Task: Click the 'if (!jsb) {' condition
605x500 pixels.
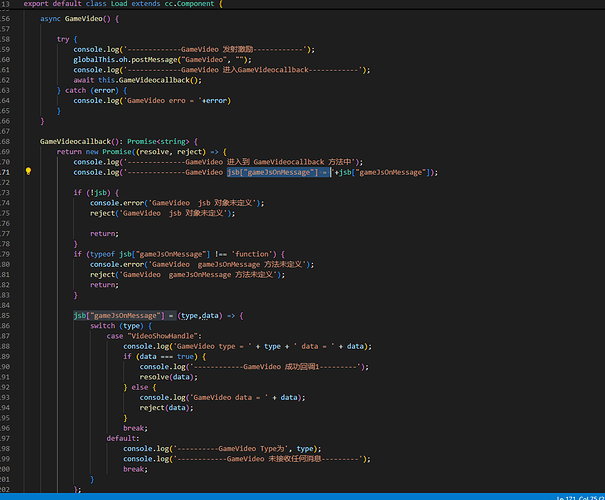Action: click(96, 193)
